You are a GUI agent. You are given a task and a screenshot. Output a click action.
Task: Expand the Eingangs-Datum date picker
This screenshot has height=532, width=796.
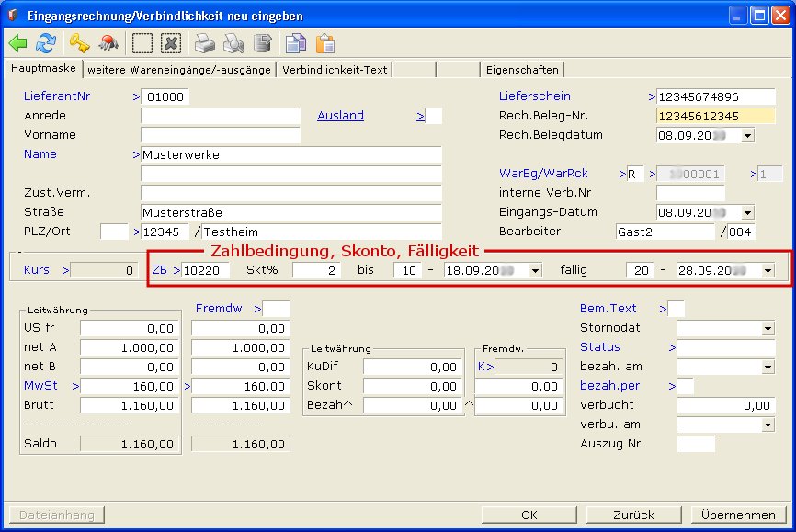746,212
